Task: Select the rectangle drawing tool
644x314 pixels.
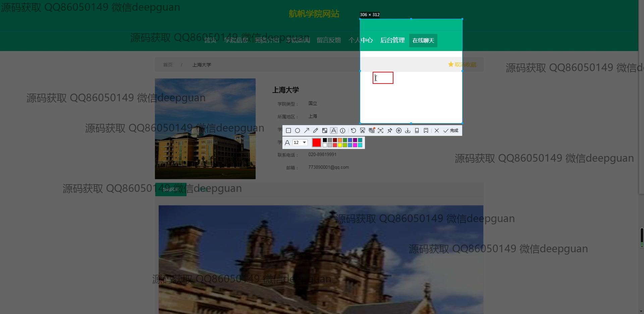Action: click(288, 130)
